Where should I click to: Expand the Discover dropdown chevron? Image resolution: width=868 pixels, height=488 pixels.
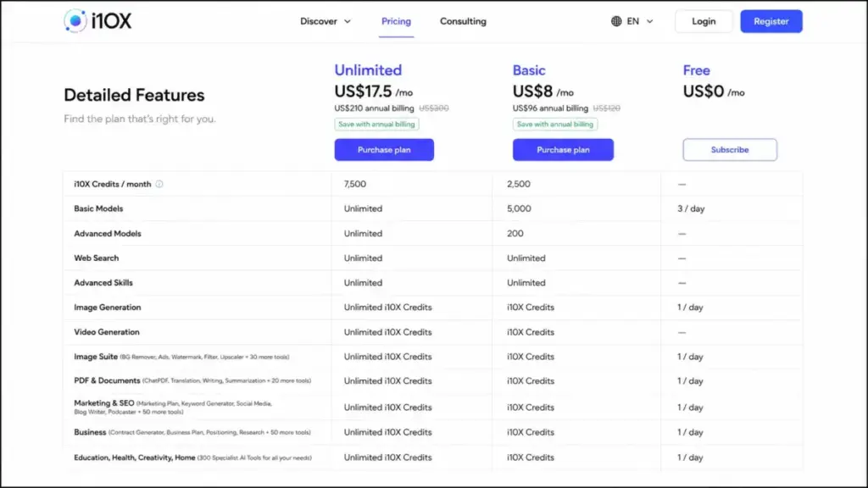pos(348,21)
